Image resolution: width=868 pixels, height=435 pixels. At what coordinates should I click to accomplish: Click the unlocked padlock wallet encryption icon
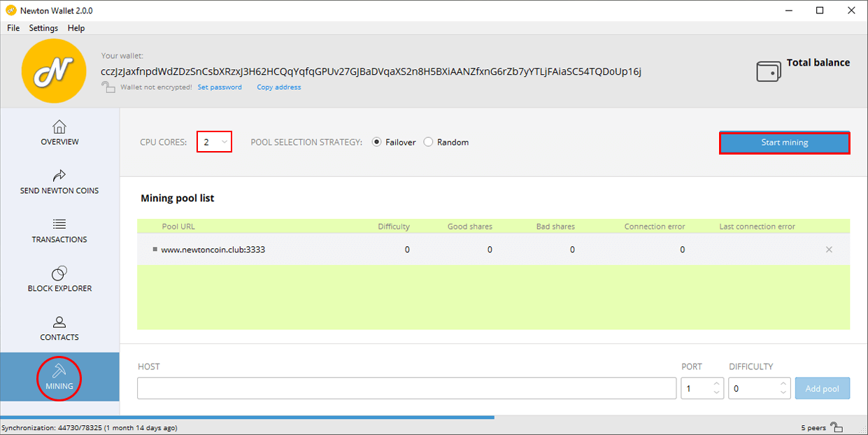point(108,87)
